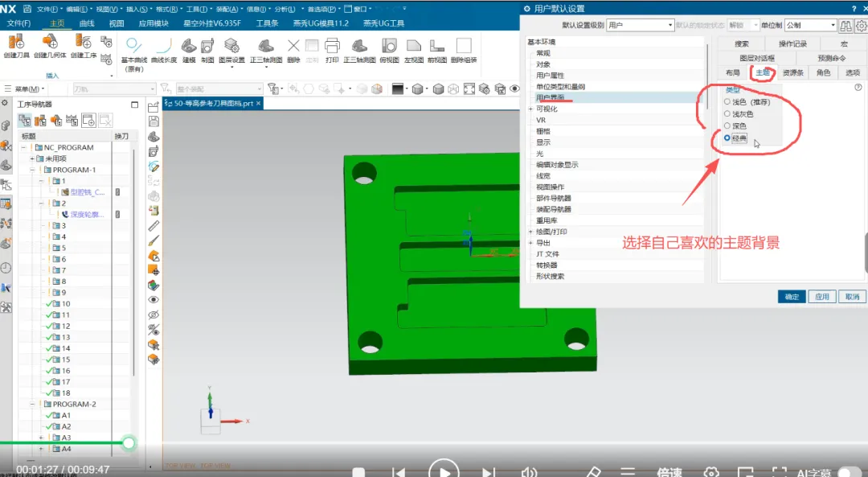The height and width of the screenshot is (477, 868).
Task: Click the paintbrush icon in the vertical toolbar
Action: pos(154,241)
